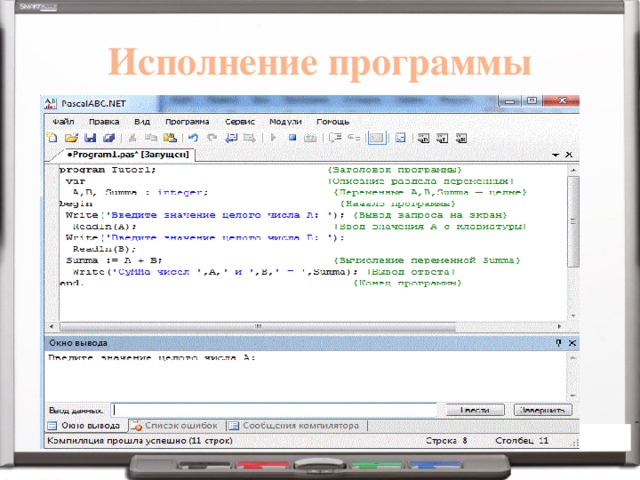
Task: Open the Помощь menu
Action: pos(333,122)
